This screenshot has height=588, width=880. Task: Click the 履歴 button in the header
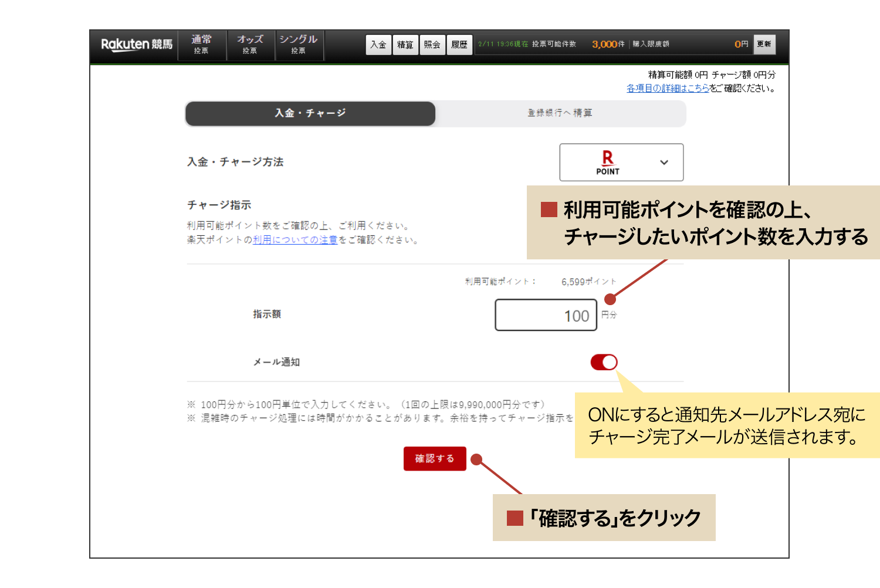pos(459,44)
